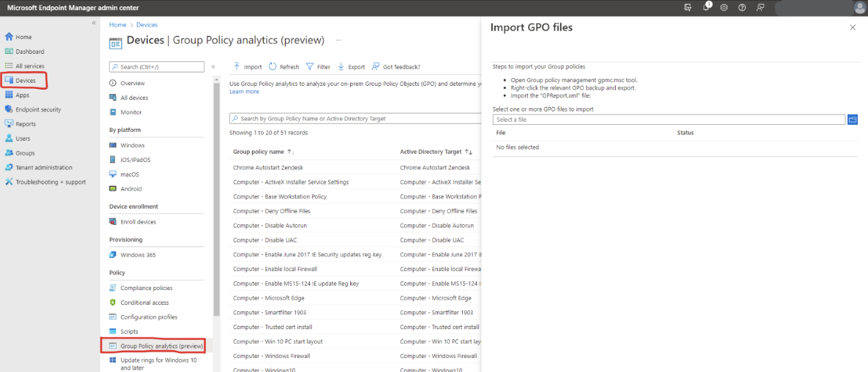Click Refresh in the command bar
The width and height of the screenshot is (868, 372).
tap(284, 67)
